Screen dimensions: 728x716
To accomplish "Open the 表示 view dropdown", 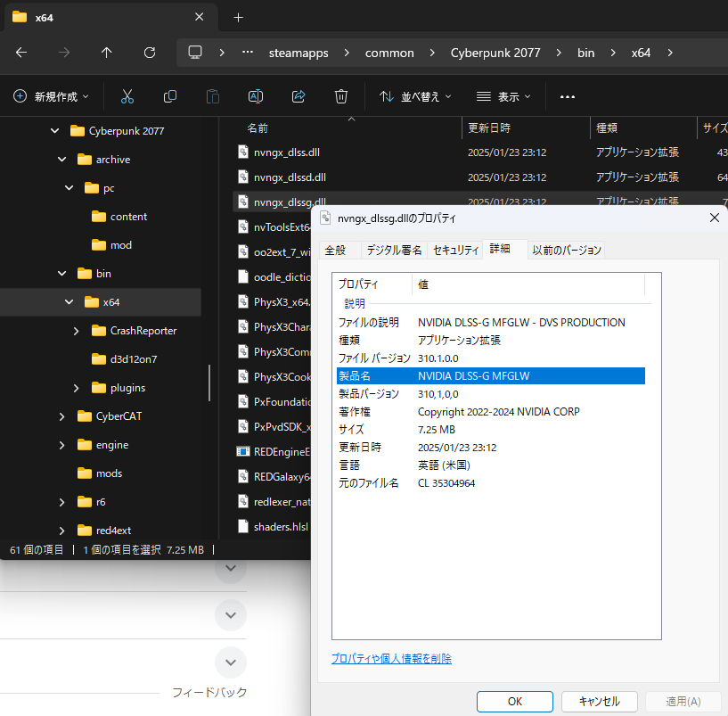I will pyautogui.click(x=503, y=96).
